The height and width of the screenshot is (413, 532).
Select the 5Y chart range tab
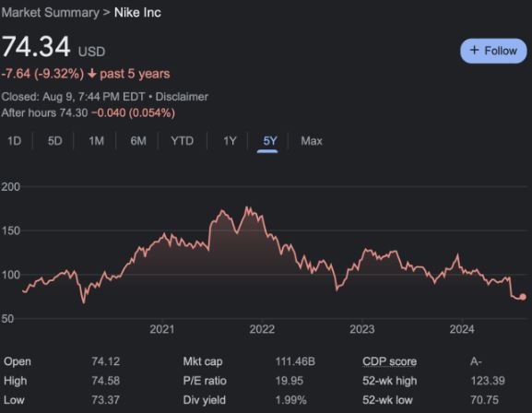(270, 141)
